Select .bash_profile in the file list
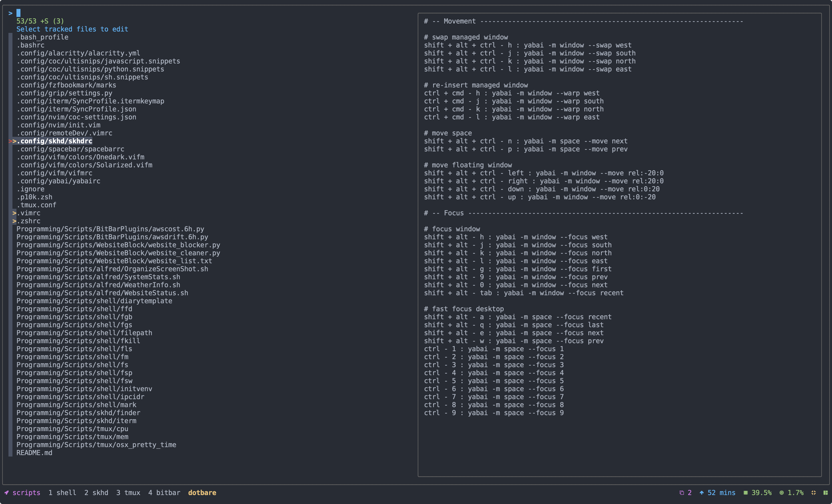 [42, 37]
